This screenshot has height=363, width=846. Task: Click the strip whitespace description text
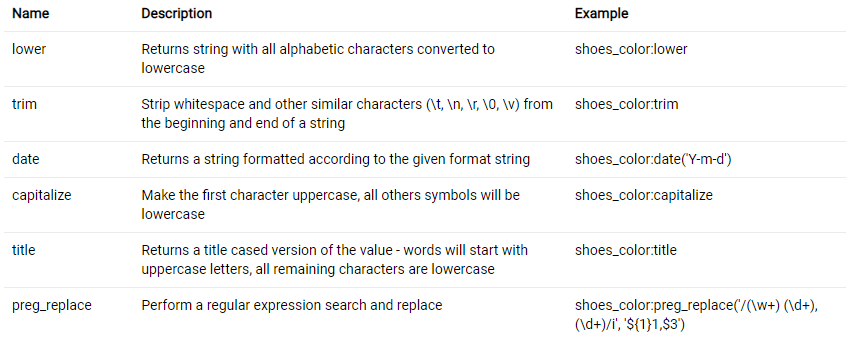tap(347, 113)
